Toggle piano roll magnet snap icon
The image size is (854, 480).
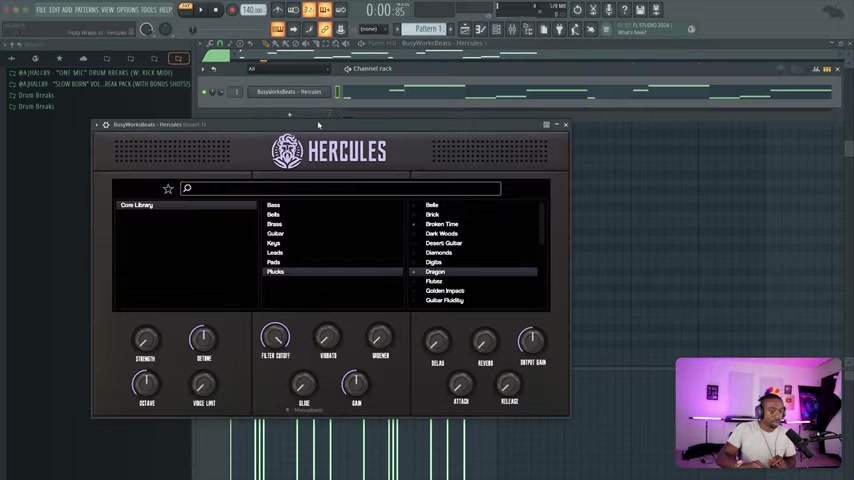pos(219,44)
